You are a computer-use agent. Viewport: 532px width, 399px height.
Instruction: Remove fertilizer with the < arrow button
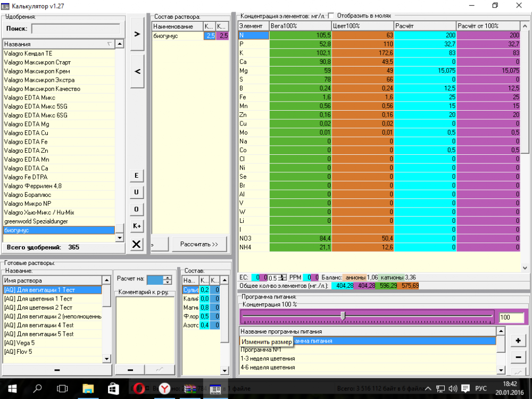pyautogui.click(x=137, y=71)
